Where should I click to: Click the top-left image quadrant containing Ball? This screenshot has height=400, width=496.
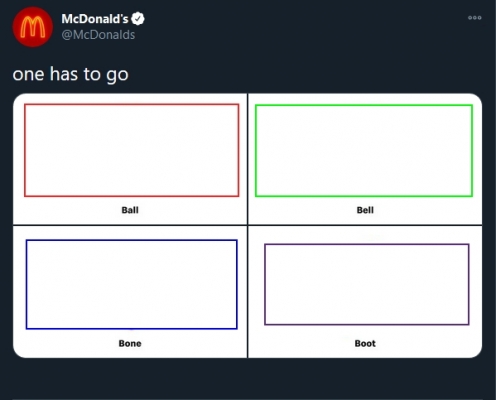coord(130,159)
